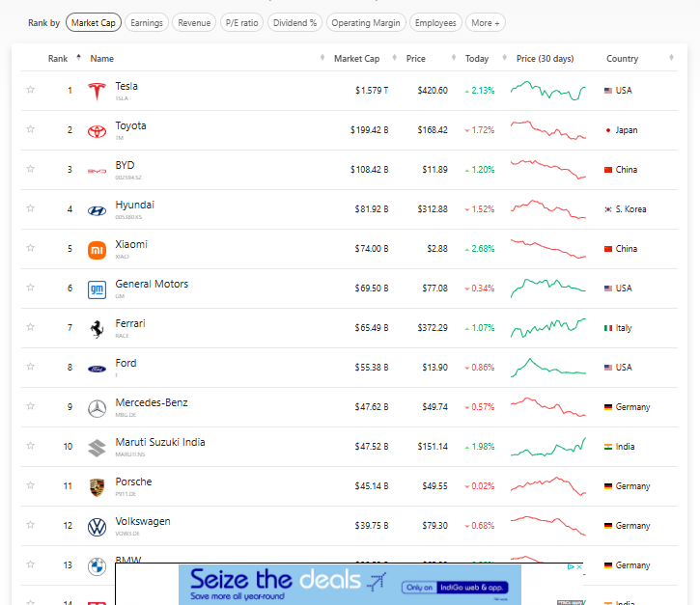Rank by Employees
Viewport: 700px width, 605px height.
coord(435,23)
